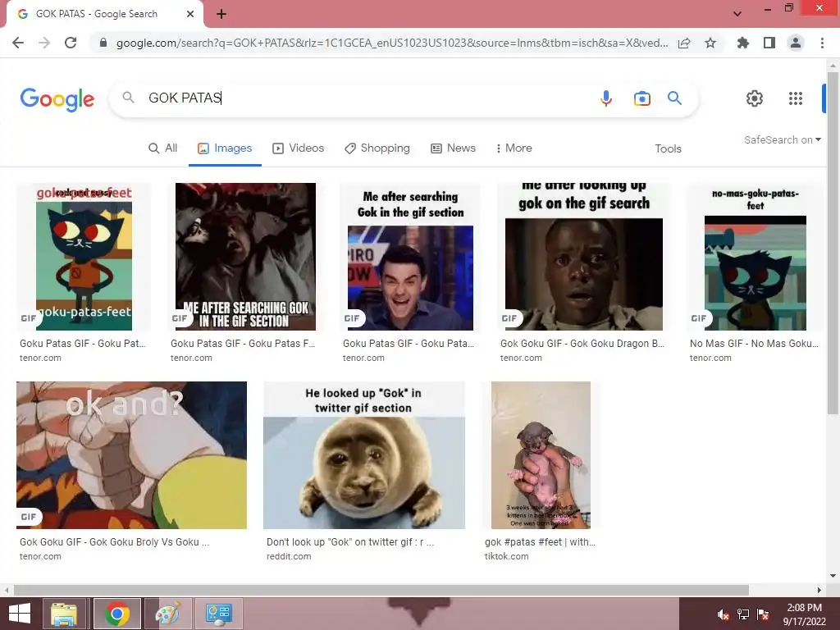Image resolution: width=840 pixels, height=630 pixels.
Task: Open the Chrome three-dot menu
Action: [x=822, y=43]
